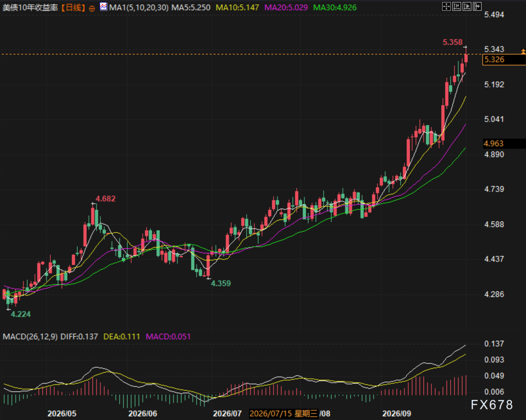Click the 美债10年收益率 chart title
The height and width of the screenshot is (420, 526).
(30, 8)
